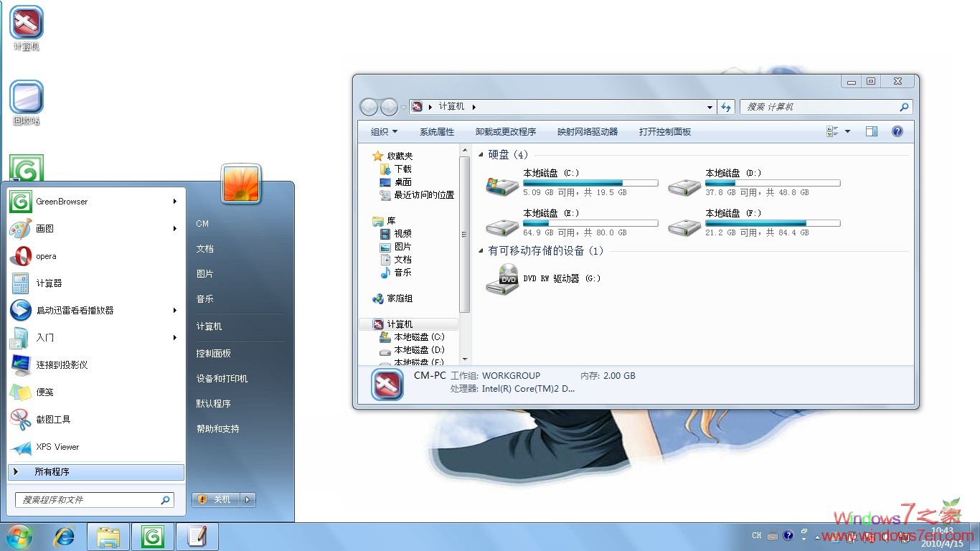Click 系统属性 on the Explorer toolbar
This screenshot has height=551, width=980.
click(437, 132)
